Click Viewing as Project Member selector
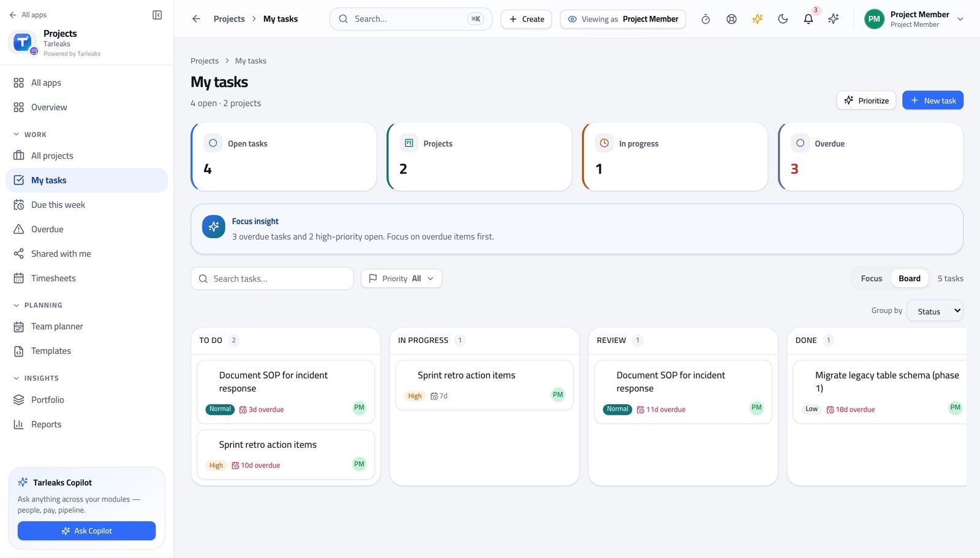 tap(623, 19)
